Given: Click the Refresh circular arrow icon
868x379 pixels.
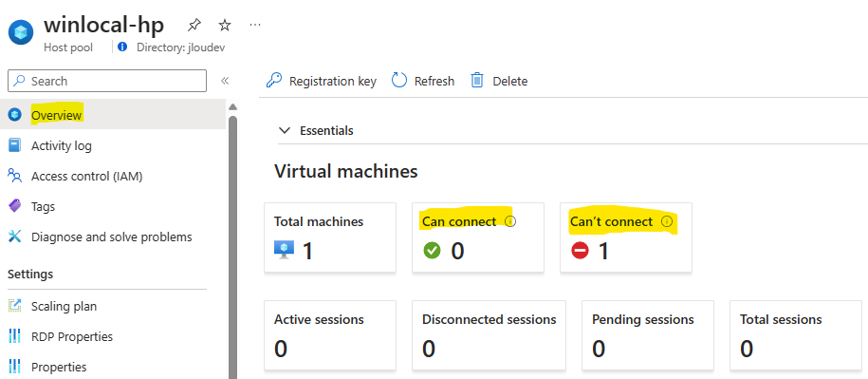Looking at the screenshot, I should point(399,81).
